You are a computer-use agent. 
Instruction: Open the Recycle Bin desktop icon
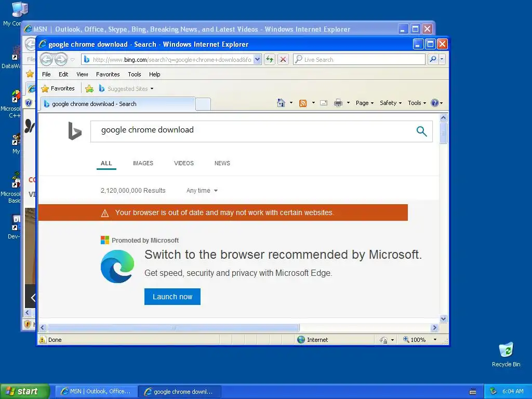coord(506,354)
